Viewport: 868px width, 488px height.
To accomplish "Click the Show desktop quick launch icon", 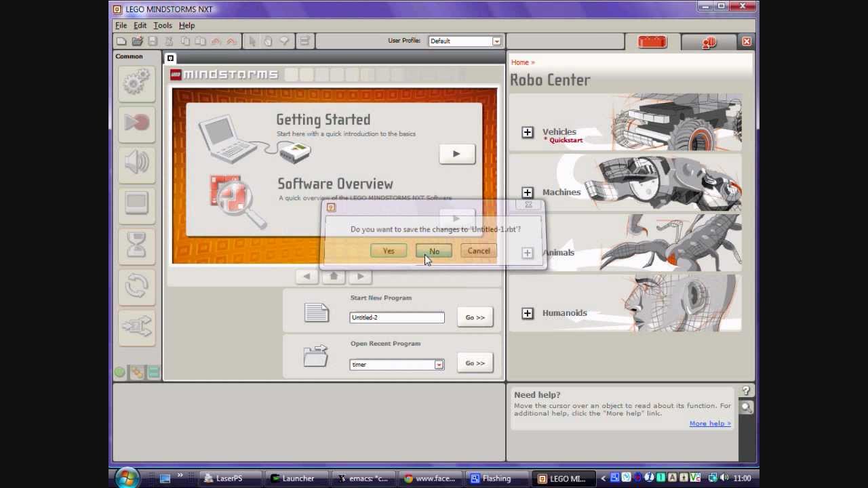I will [165, 479].
